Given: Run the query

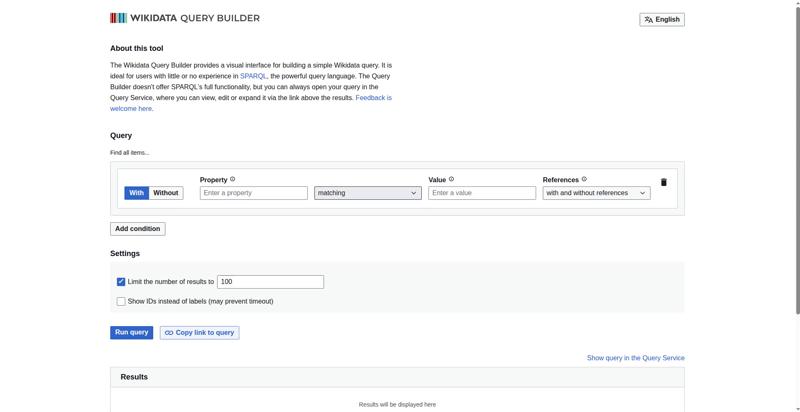Looking at the screenshot, I should pos(131,332).
